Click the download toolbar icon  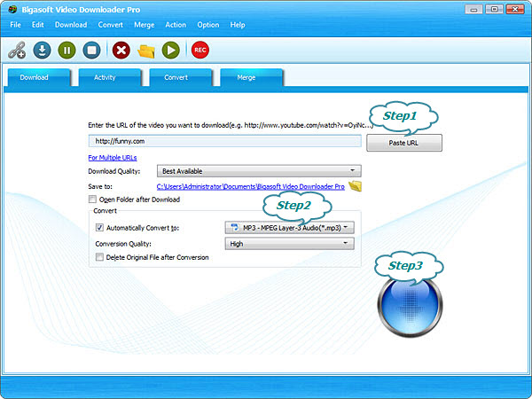tap(42, 51)
